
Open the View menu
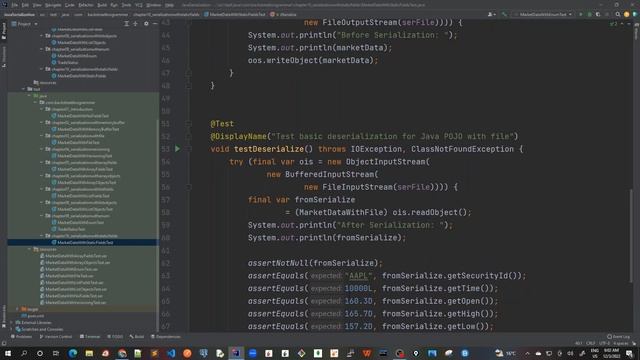[37, 5]
